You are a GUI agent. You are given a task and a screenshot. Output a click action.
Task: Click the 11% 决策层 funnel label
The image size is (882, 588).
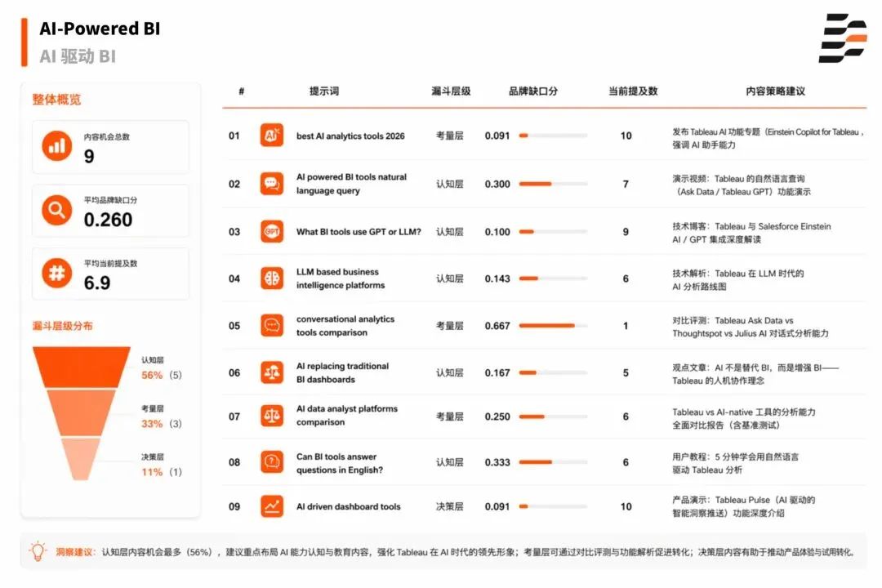[x=162, y=465]
